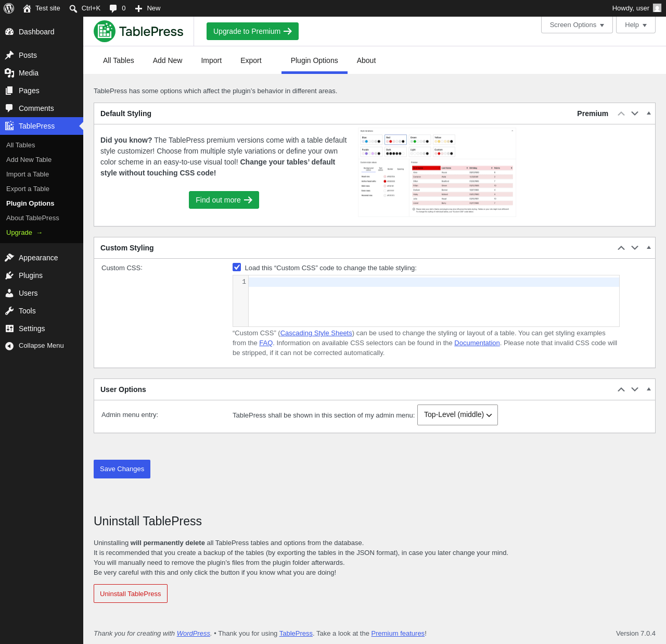Click the Uninstall TablePress button

(x=131, y=594)
